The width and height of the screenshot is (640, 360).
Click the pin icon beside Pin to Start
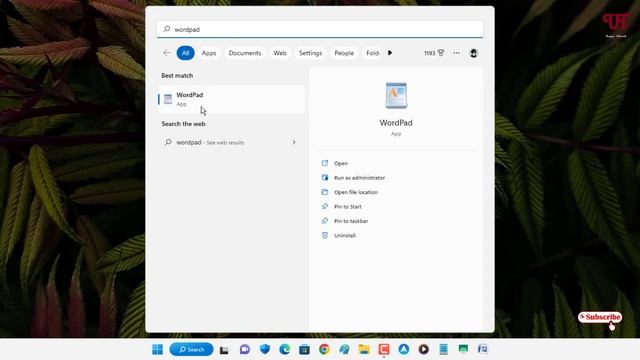[325, 207]
